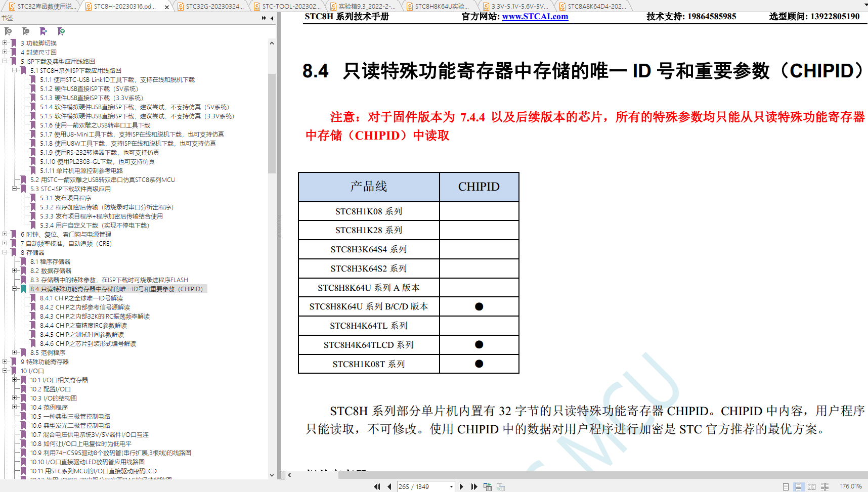The width and height of the screenshot is (868, 492).
Task: Open bookmark 8.4.1 CHIP之全球唯一ID号解读
Action: 81,298
